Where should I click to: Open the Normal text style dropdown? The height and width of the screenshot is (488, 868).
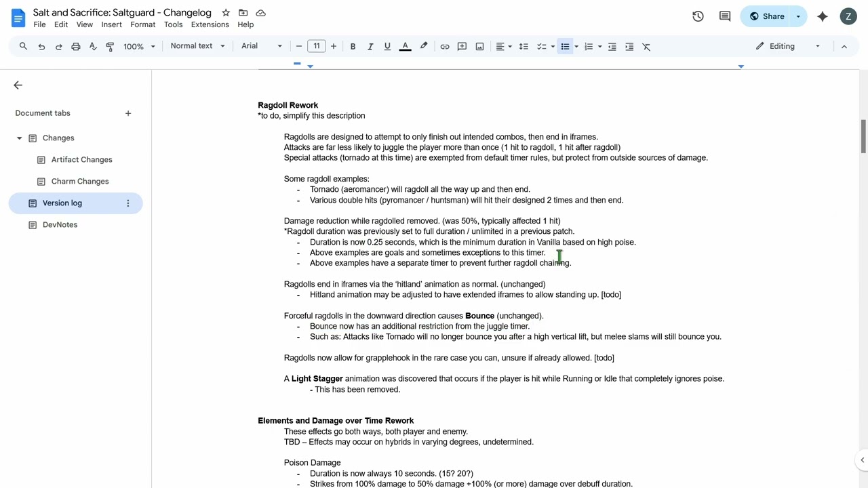pyautogui.click(x=197, y=46)
